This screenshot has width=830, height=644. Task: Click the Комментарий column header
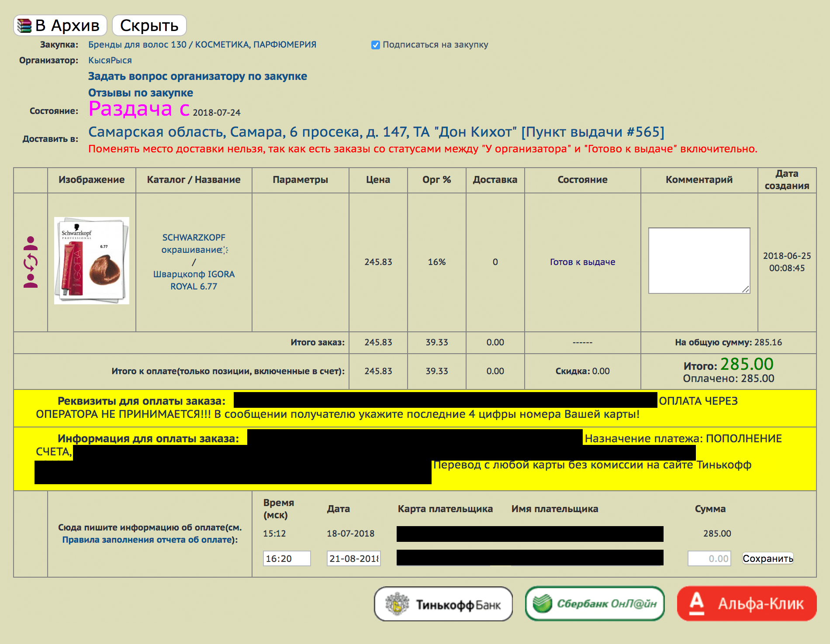(699, 179)
